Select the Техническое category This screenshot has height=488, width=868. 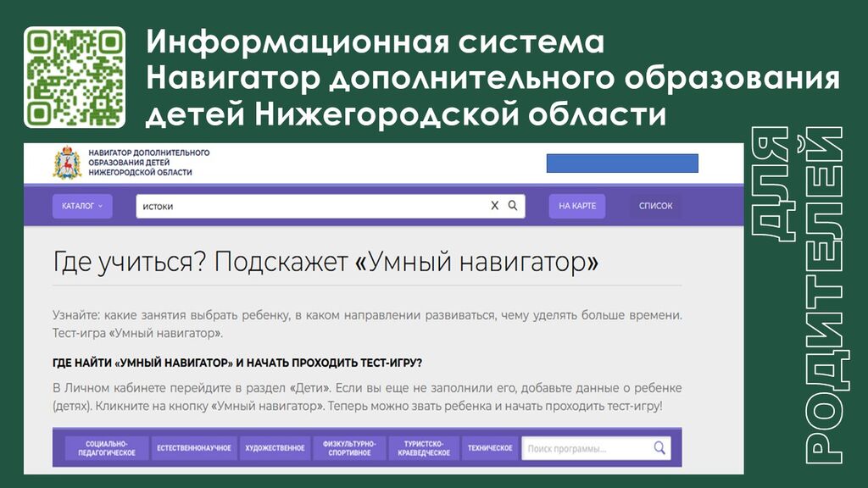(491, 448)
